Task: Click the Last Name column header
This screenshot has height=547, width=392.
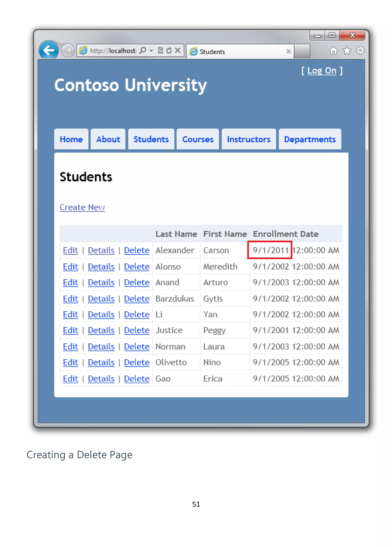Action: 176,234
